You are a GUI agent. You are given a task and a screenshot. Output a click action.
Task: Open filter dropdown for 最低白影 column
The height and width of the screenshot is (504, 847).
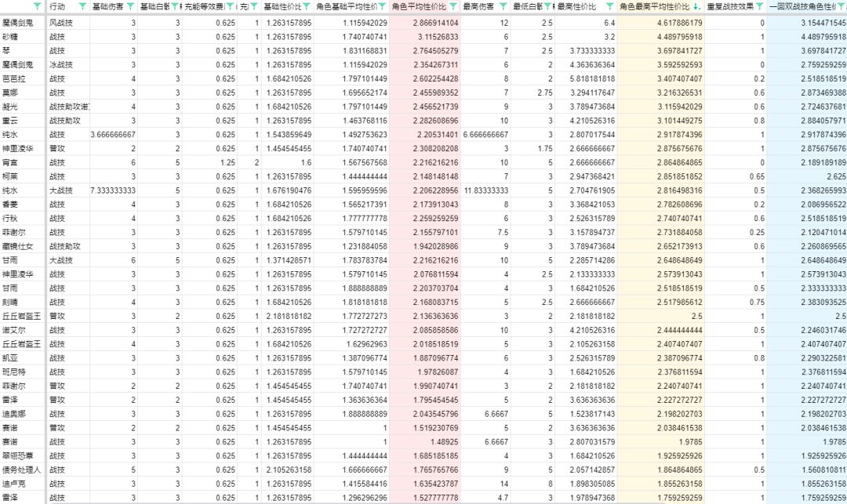(547, 6)
